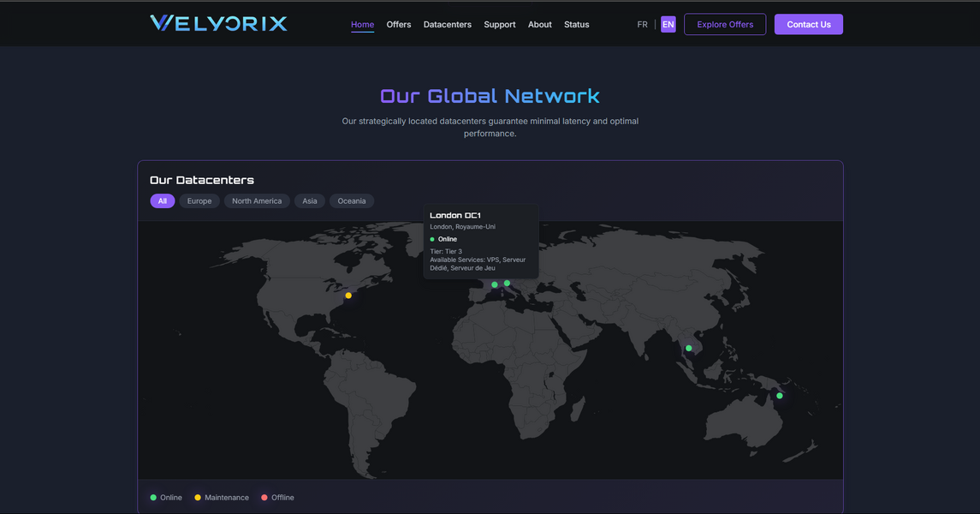Click 'London, Royaume-Uni' text in tooltip
Image resolution: width=980 pixels, height=514 pixels.
(x=462, y=227)
